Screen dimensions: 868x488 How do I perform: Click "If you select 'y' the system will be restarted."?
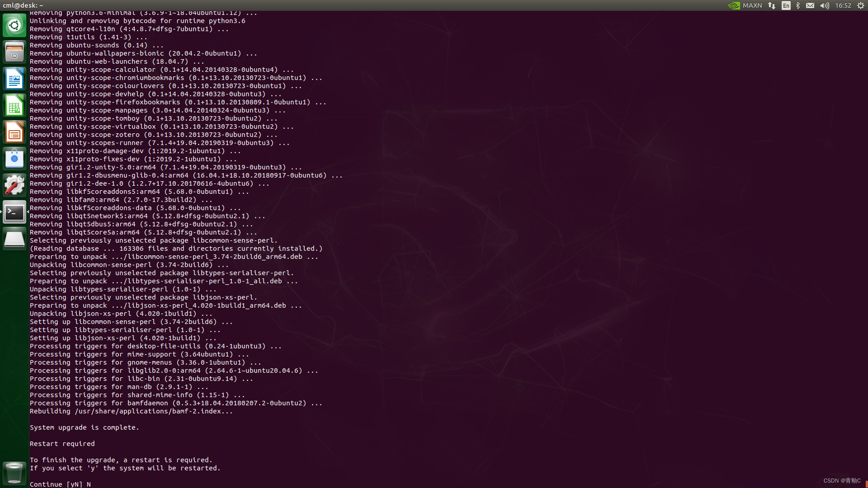coord(125,468)
